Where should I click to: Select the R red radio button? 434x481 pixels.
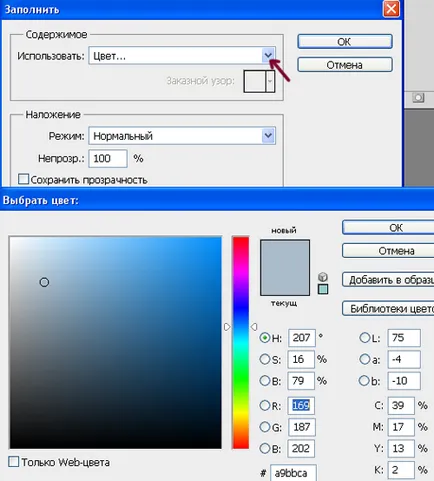point(265,406)
